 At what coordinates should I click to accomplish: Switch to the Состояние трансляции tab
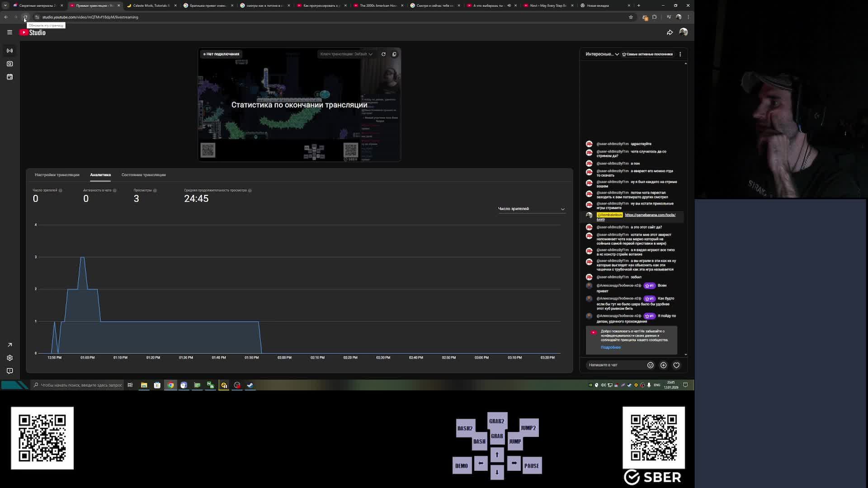pyautogui.click(x=143, y=175)
